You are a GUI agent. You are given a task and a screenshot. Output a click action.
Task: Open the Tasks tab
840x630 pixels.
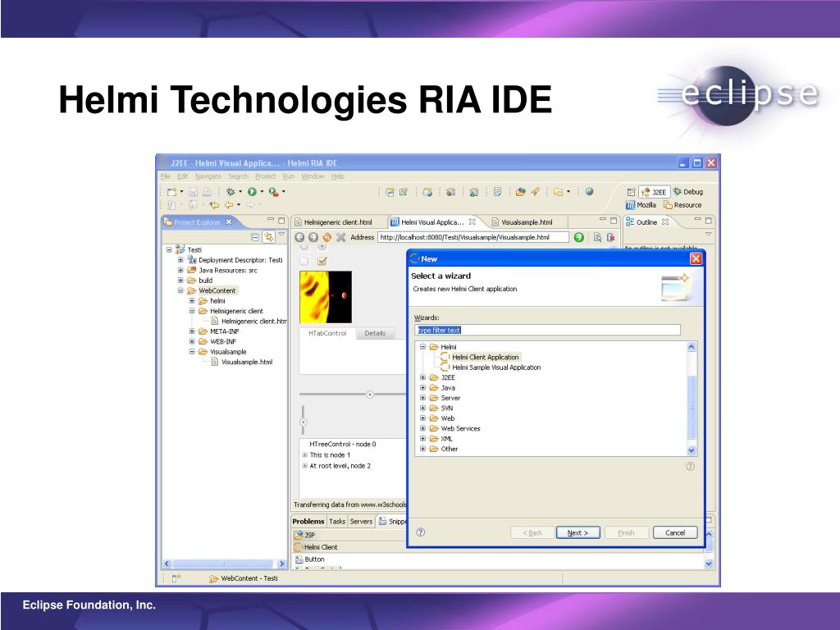[x=337, y=521]
